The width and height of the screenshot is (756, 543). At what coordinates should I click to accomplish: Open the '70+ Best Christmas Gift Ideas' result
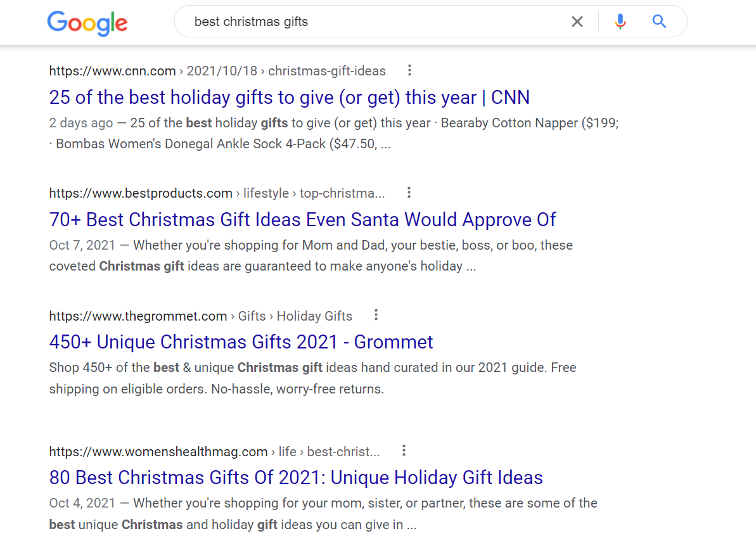[302, 219]
